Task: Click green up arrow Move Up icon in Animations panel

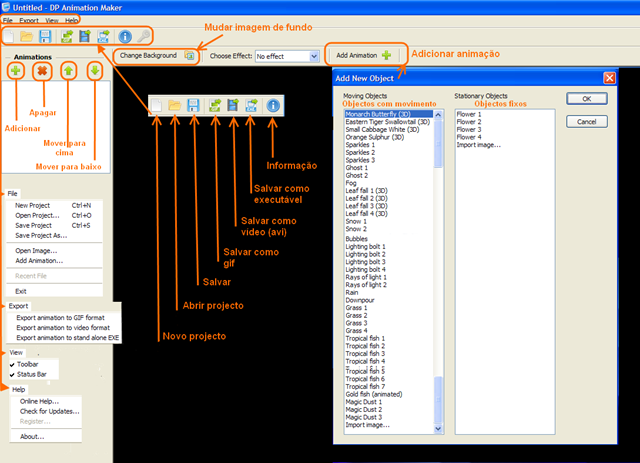Action: click(x=68, y=71)
